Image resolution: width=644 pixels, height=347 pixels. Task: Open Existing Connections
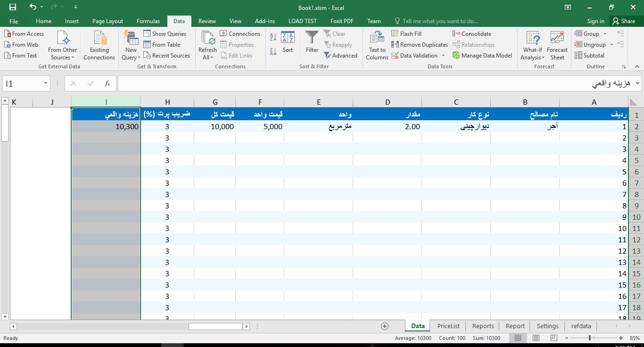click(99, 46)
